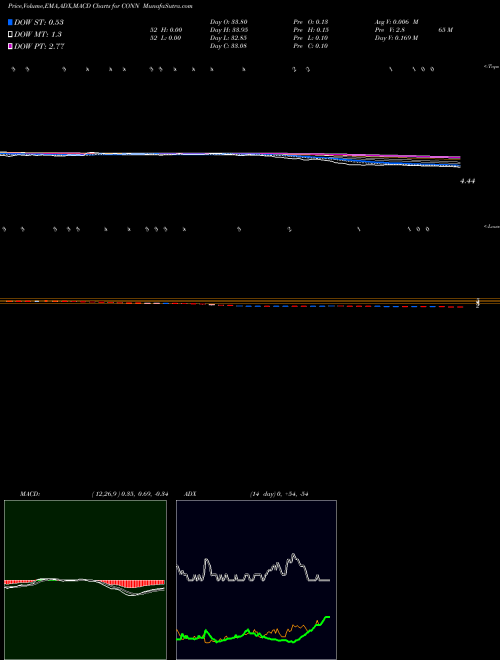Click the 'Pre O: 0.13' value
This screenshot has height=660, width=500.
(x=311, y=22)
